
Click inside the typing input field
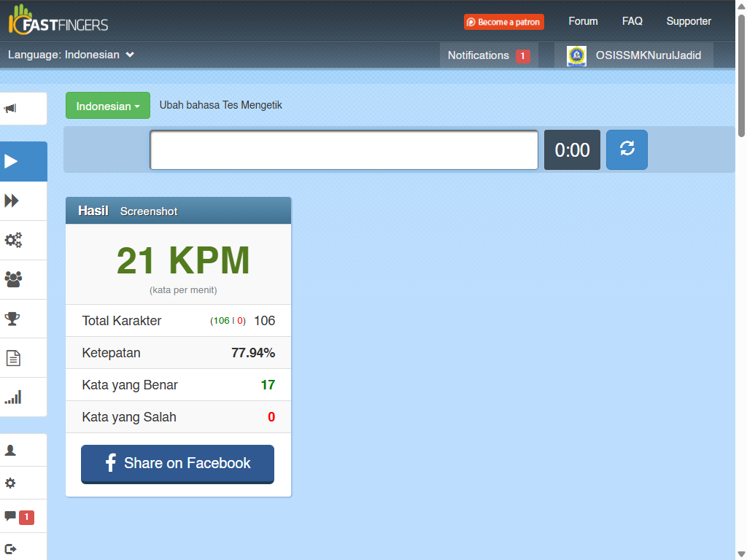344,149
